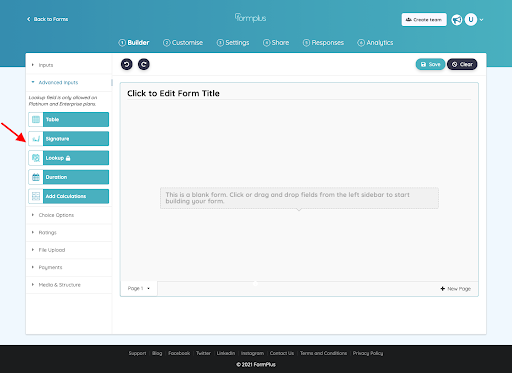
Task: Add a New Page
Action: pyautogui.click(x=456, y=289)
